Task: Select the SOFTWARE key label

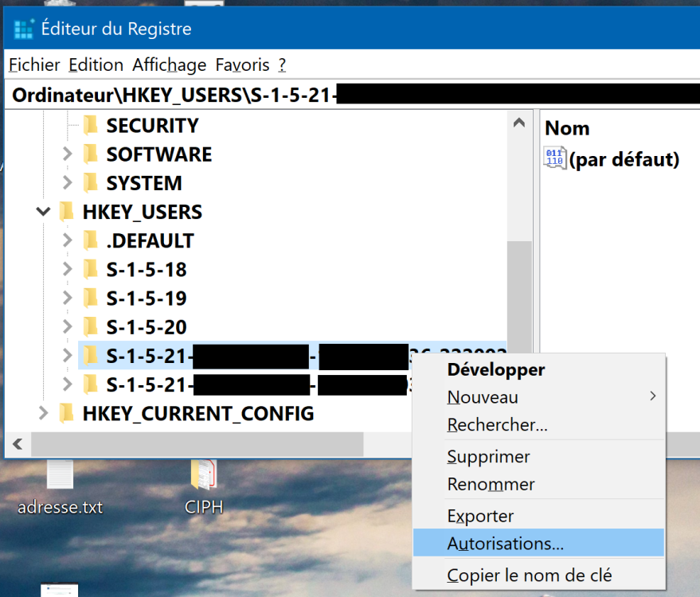Action: (159, 154)
